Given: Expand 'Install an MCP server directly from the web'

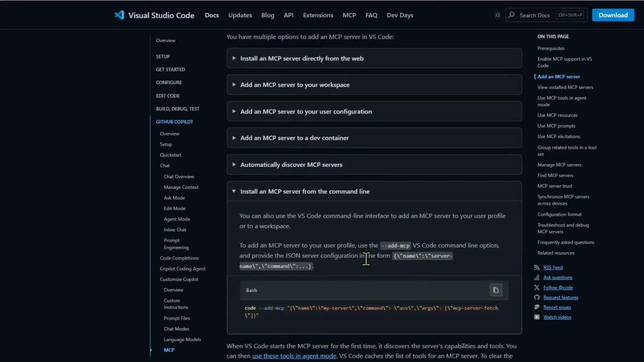Looking at the screenshot, I should click(x=374, y=58).
